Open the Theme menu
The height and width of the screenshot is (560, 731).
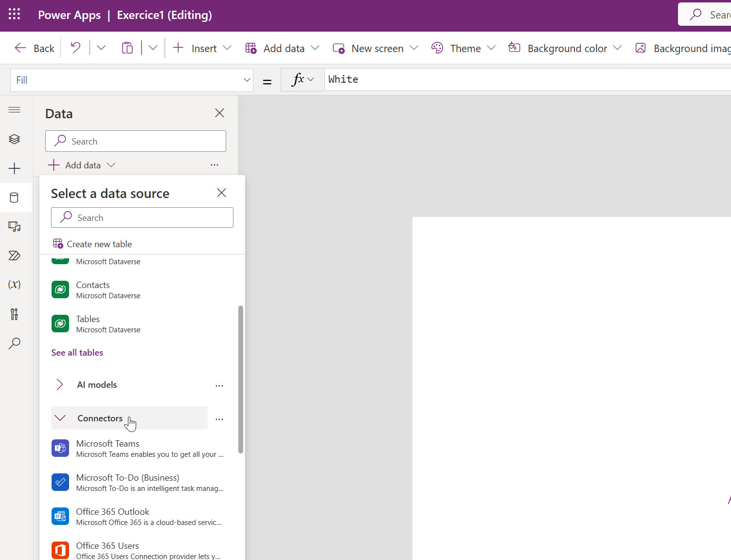(x=463, y=48)
